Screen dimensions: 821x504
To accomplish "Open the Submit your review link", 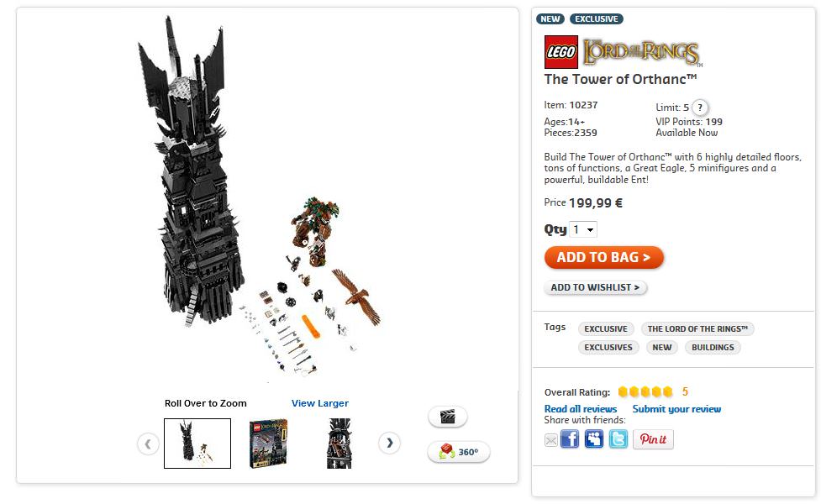I will coord(676,409).
